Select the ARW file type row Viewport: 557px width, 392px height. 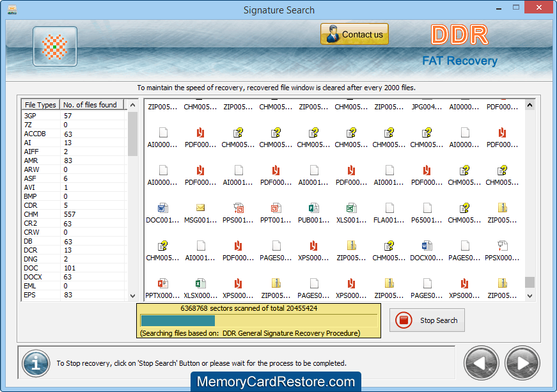74,169
